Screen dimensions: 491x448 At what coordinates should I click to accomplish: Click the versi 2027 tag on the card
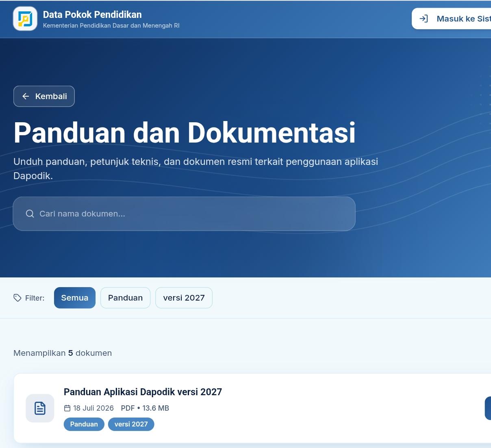(x=131, y=424)
